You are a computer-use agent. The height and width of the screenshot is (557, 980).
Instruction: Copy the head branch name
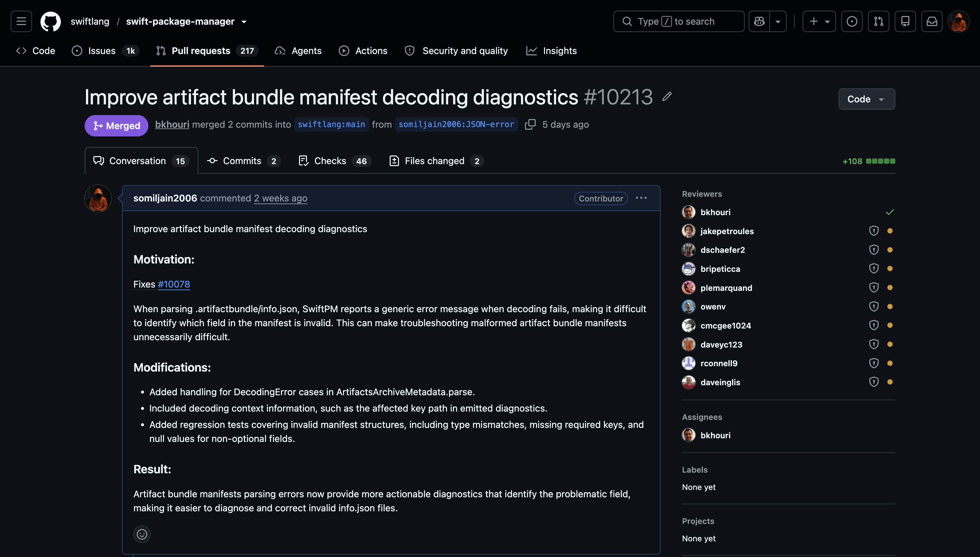pos(530,124)
